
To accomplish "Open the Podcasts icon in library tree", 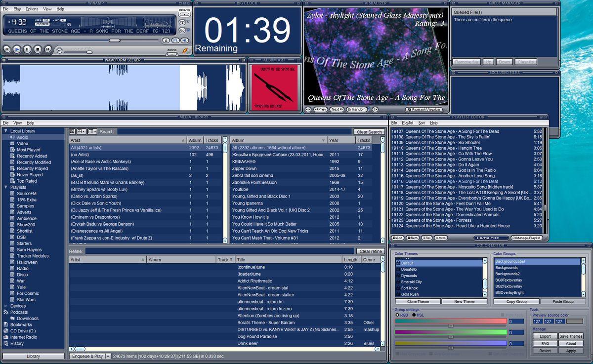I will pos(6,312).
